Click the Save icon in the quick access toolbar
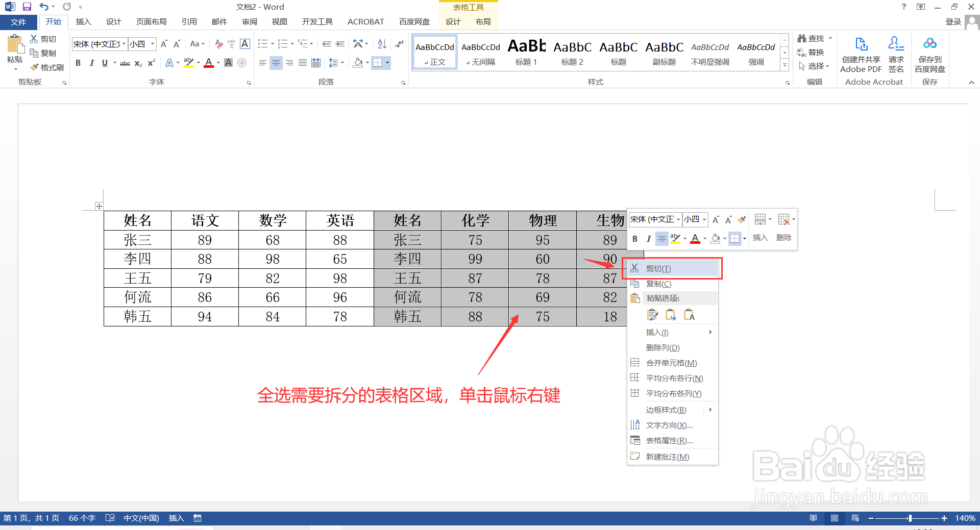 [27, 7]
